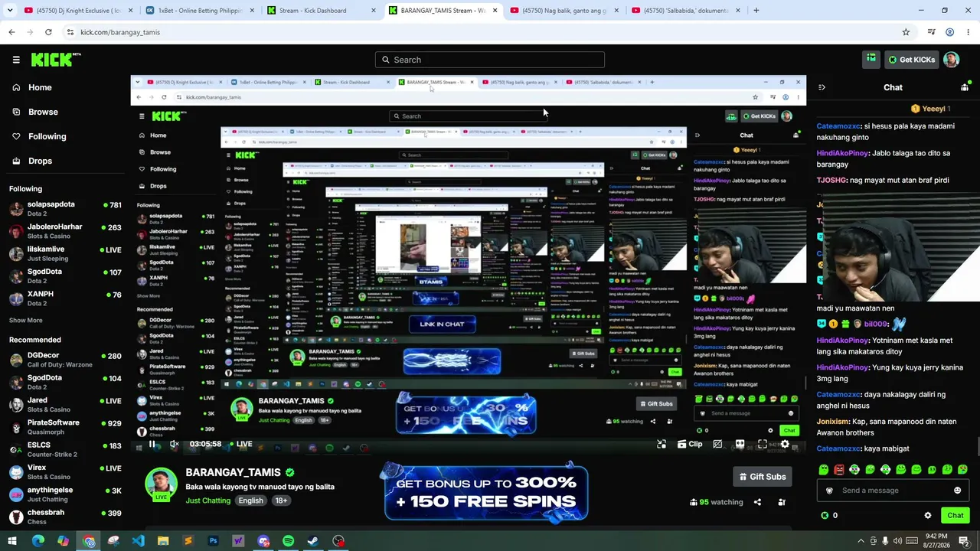Open the BARANGAY_TAMIS streamer avatar
Image resolution: width=980 pixels, height=551 pixels.
click(x=162, y=484)
